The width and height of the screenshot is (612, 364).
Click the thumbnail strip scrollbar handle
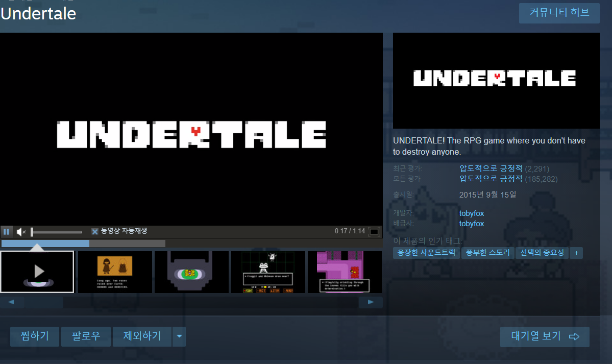[x=44, y=302]
